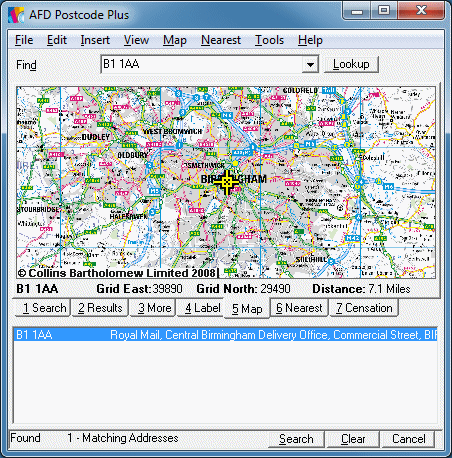Screen dimensions: 452x458
Task: Click the Clear button
Action: coord(353,439)
